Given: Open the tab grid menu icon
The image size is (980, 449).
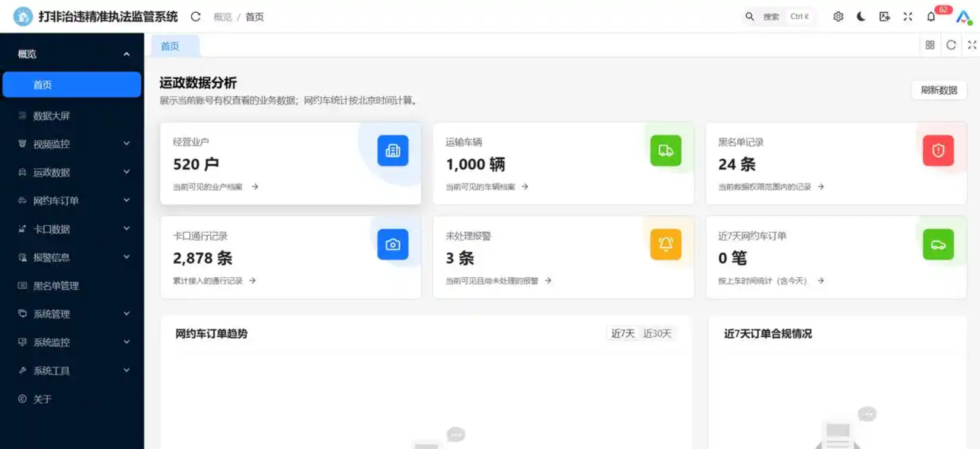Looking at the screenshot, I should click(x=930, y=45).
